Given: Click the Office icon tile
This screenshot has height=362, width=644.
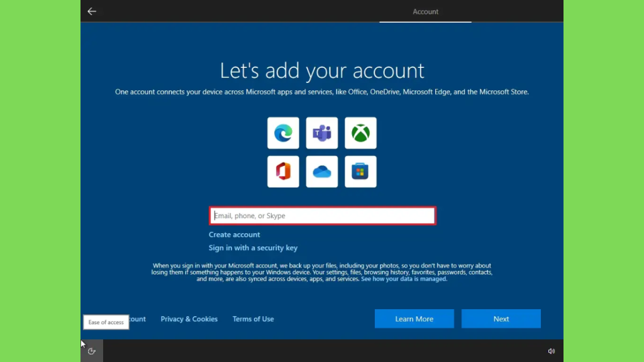Looking at the screenshot, I should 283,172.
